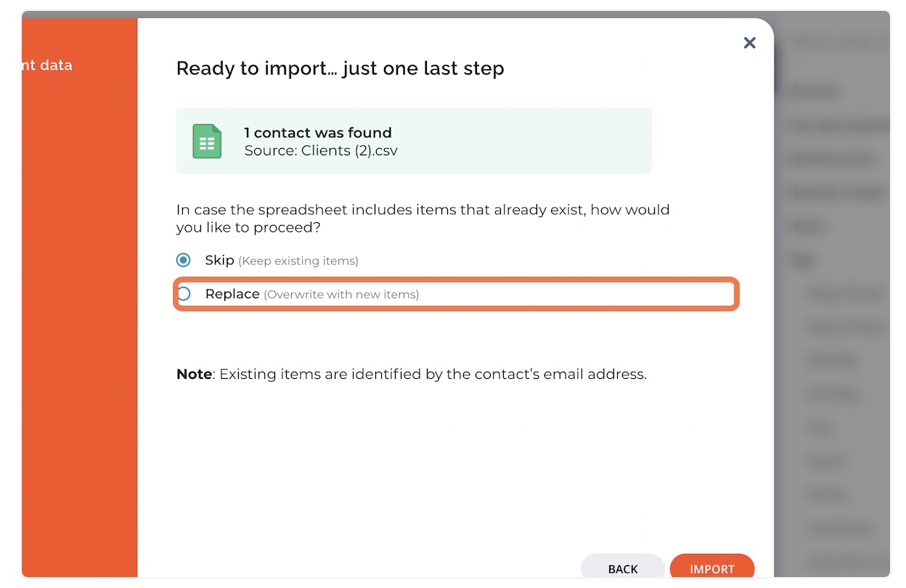Click the "Source: Clients (2).csv" file name
The width and height of the screenshot is (906, 588).
coord(321,151)
